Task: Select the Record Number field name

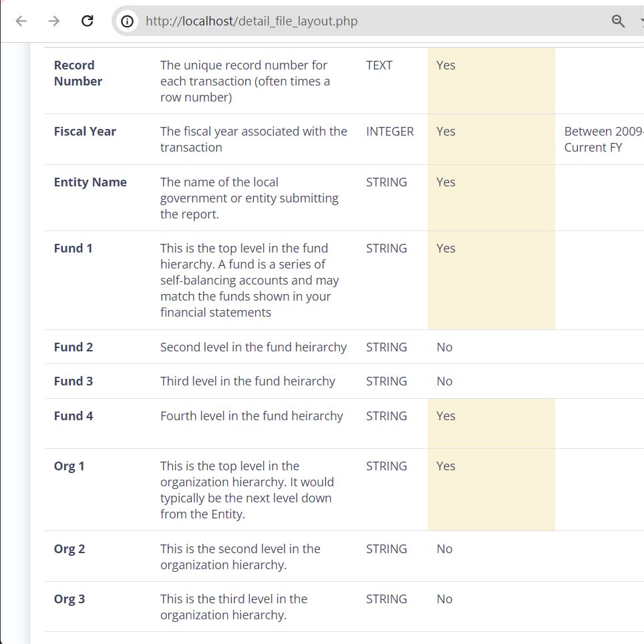Action: tap(77, 73)
